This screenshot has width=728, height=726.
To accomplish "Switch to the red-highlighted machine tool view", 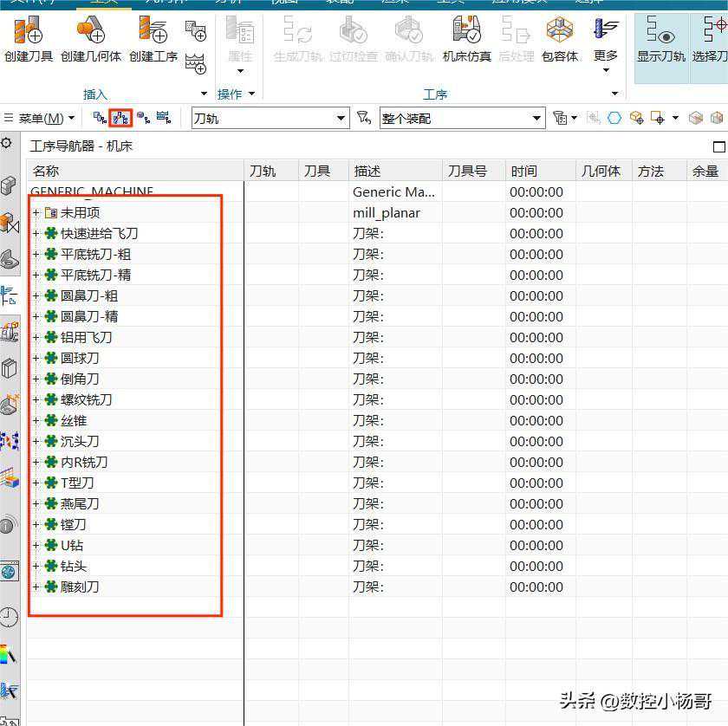I will tap(122, 118).
